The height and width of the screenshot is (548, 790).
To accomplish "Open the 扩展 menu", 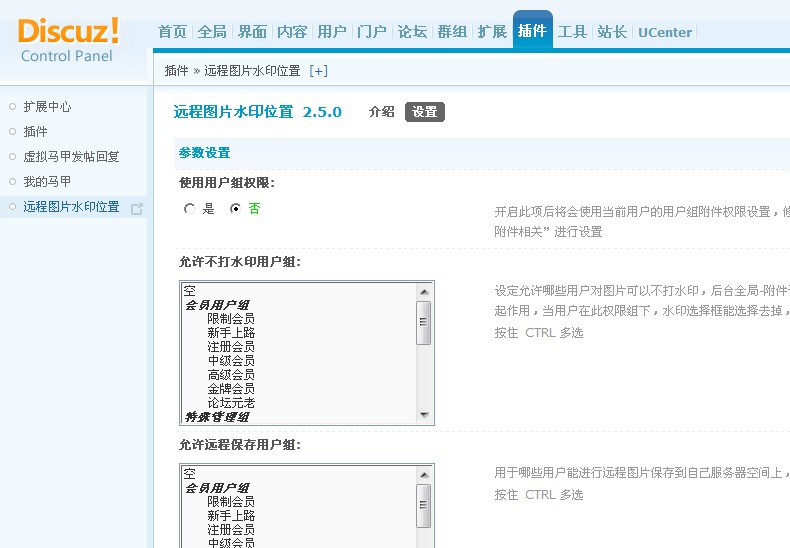I will click(x=492, y=32).
